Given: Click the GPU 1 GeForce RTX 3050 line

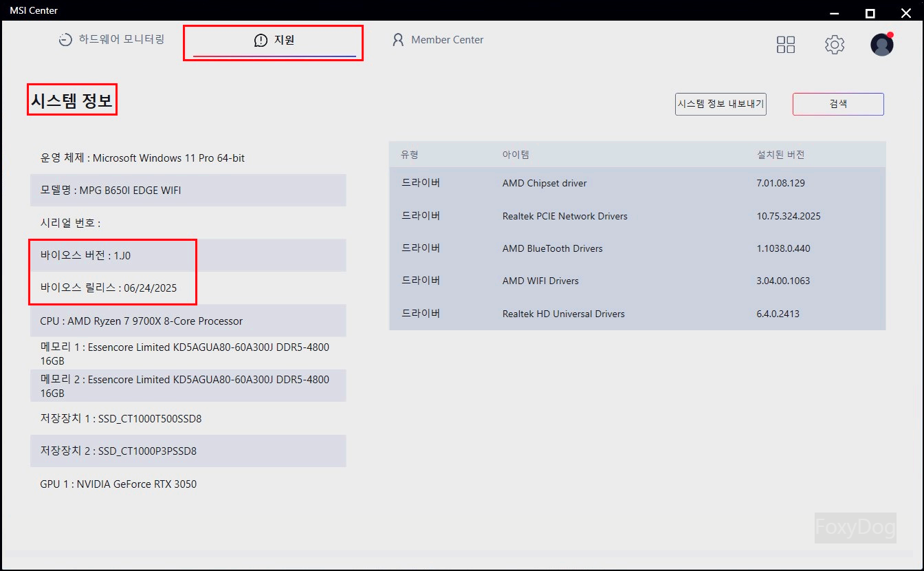Looking at the screenshot, I should (188, 484).
